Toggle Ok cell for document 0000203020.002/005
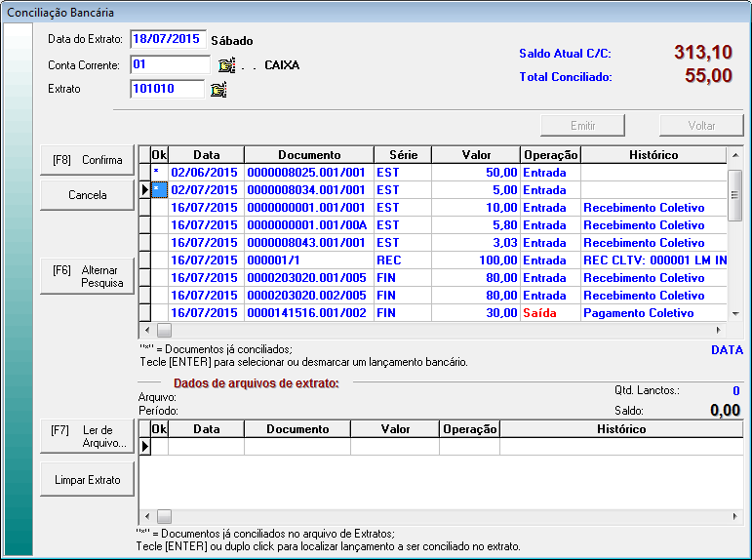 click(159, 295)
